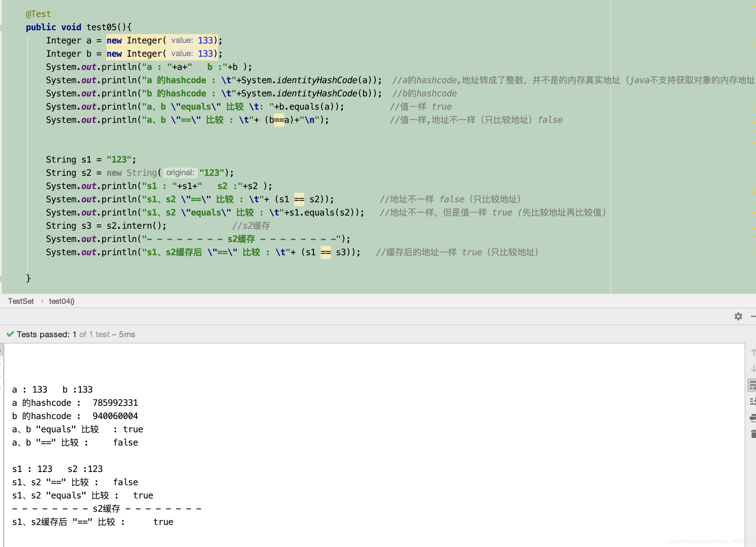Click console line 'a、b "==" 比较 : false'

click(x=75, y=443)
